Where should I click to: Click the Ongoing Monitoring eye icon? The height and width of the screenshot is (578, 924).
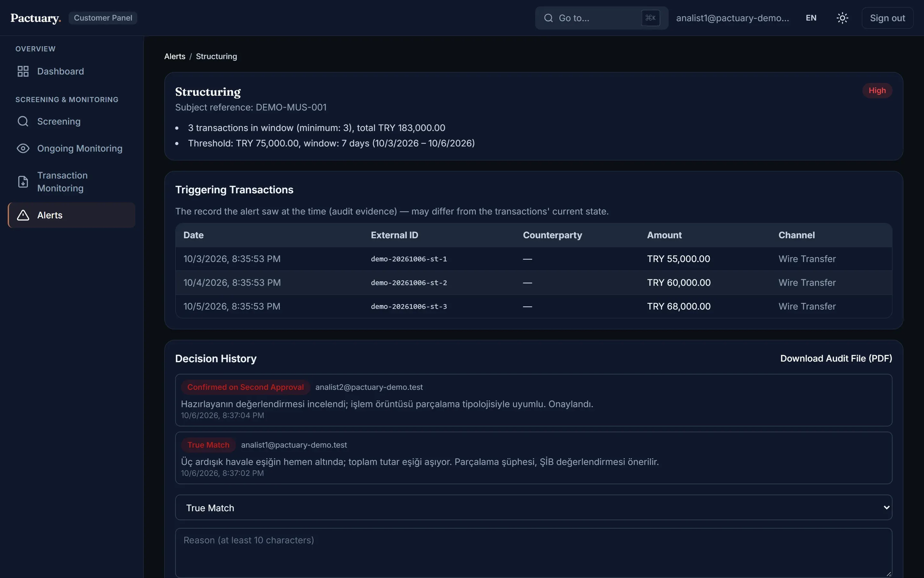click(x=23, y=148)
